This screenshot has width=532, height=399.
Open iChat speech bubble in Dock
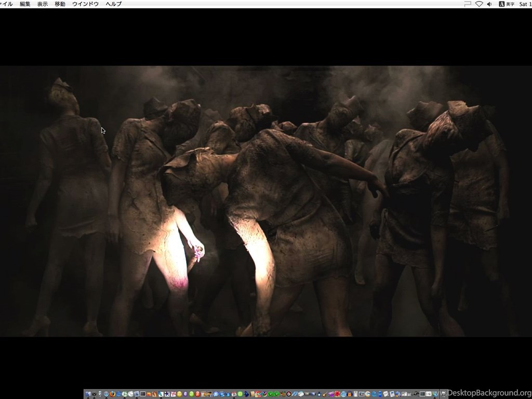(x=216, y=394)
